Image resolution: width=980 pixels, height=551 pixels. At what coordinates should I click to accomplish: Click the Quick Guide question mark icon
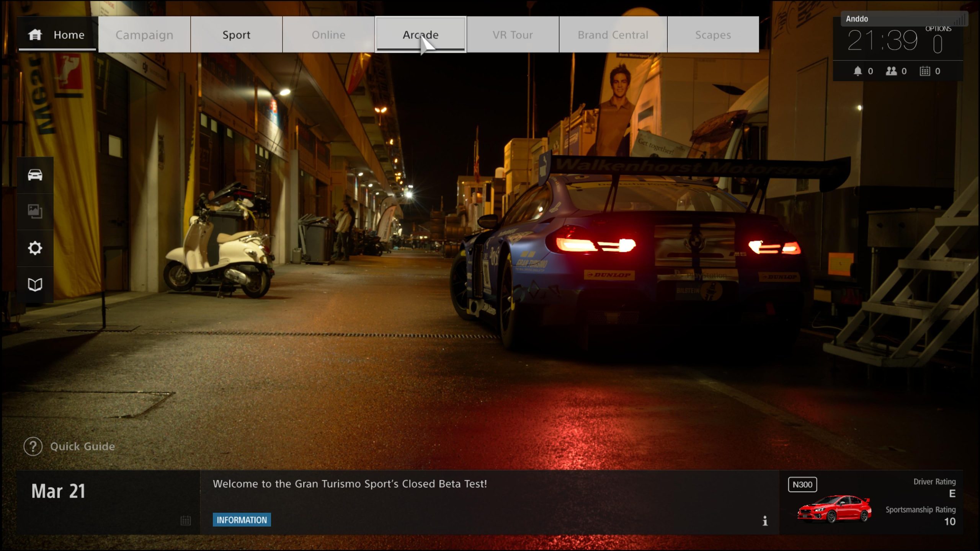[x=33, y=446]
